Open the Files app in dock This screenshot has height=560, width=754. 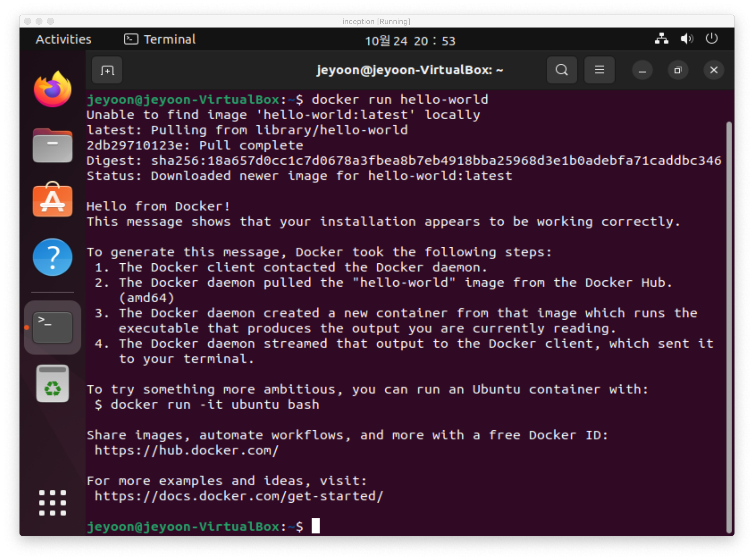tap(53, 145)
